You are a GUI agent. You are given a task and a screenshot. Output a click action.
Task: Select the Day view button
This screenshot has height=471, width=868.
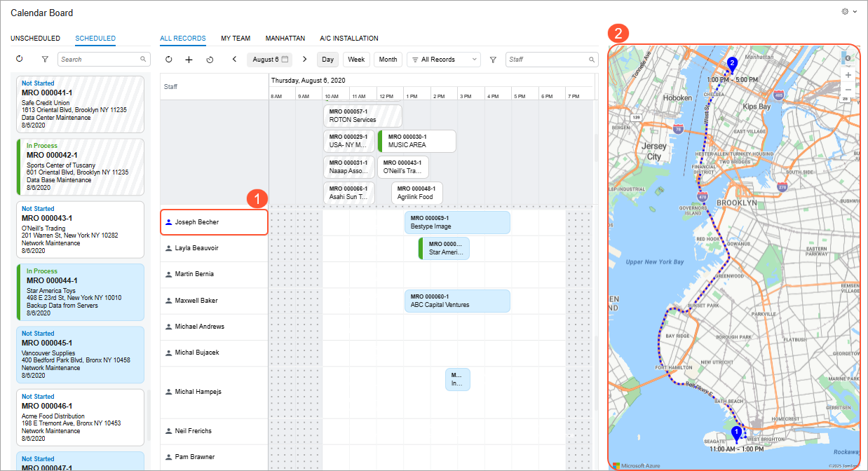[327, 60]
